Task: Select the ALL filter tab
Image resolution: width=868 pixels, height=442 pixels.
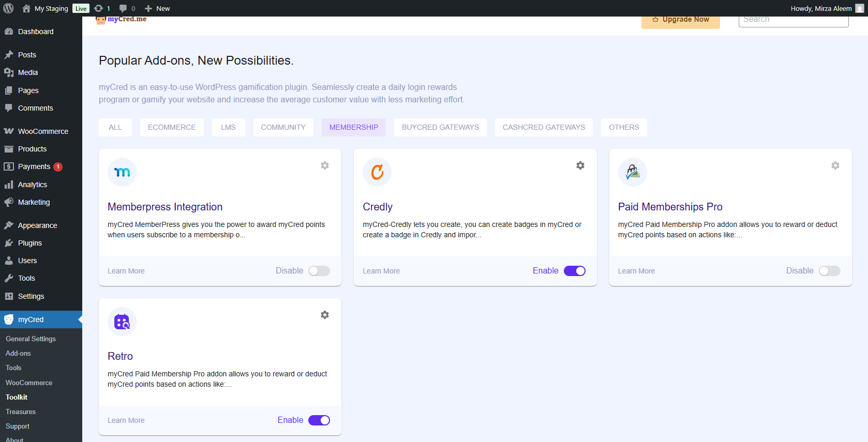Action: pyautogui.click(x=115, y=127)
